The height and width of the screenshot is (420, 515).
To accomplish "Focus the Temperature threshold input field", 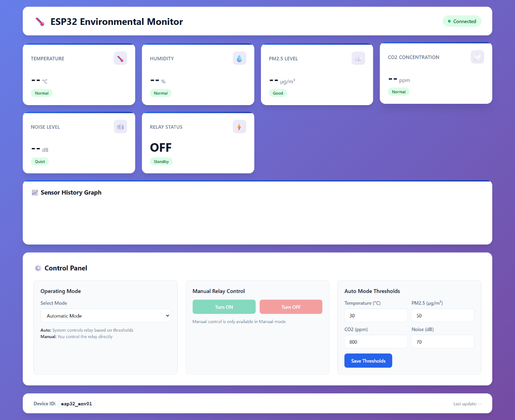I will 376,315.
